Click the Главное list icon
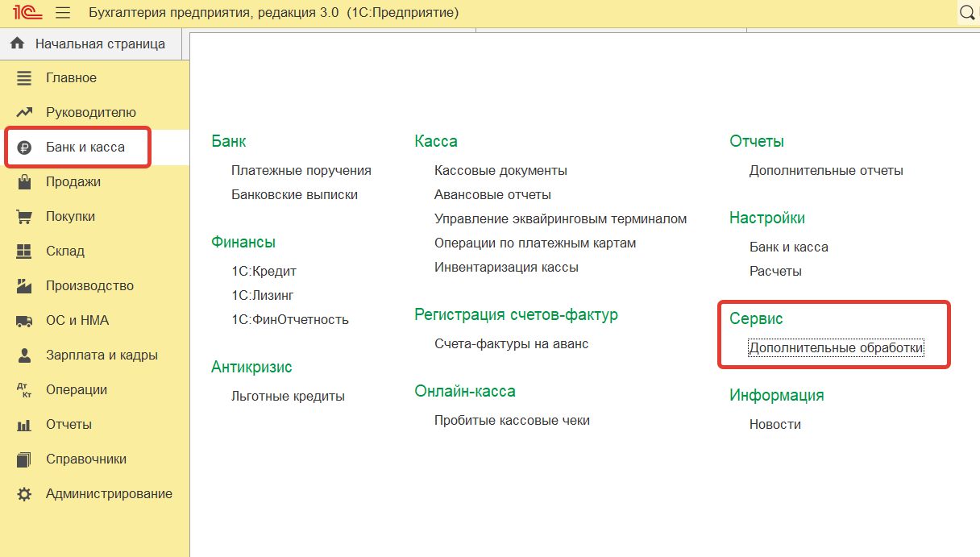980x557 pixels. pos(24,78)
